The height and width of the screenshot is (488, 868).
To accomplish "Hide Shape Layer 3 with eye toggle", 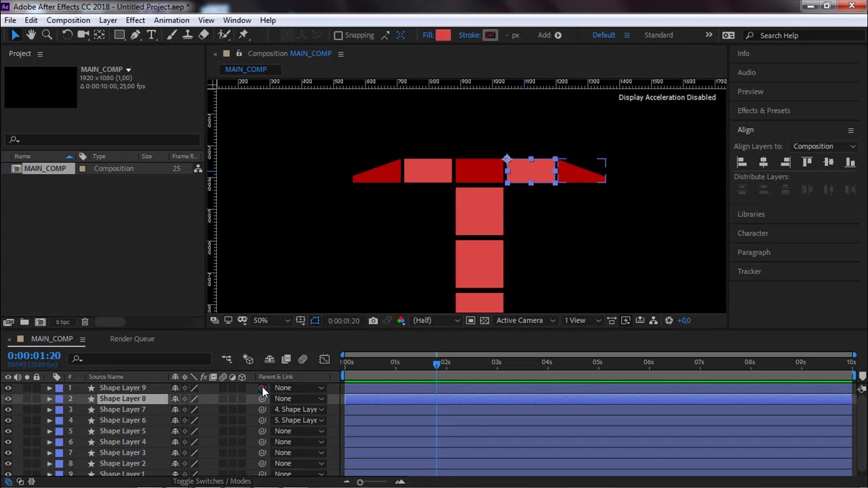I will click(x=8, y=453).
